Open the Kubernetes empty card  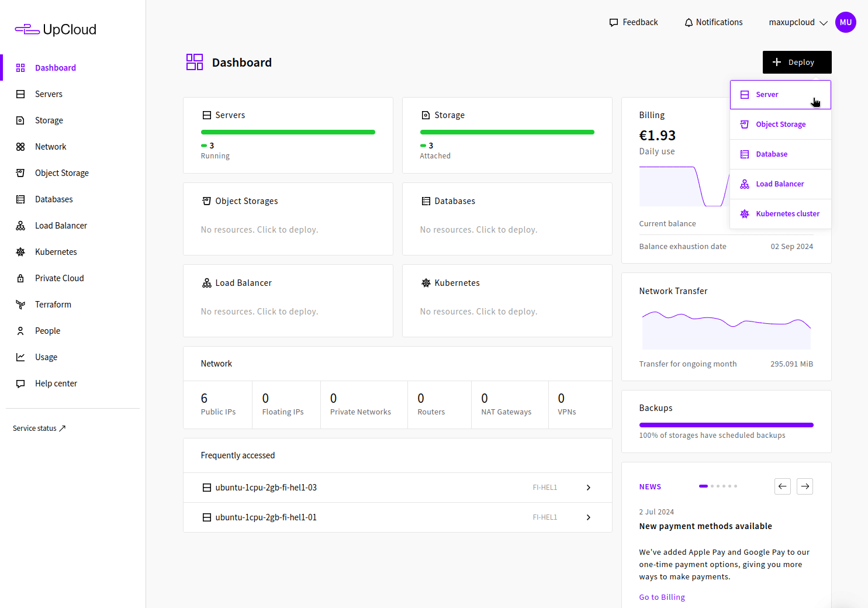pyautogui.click(x=507, y=301)
